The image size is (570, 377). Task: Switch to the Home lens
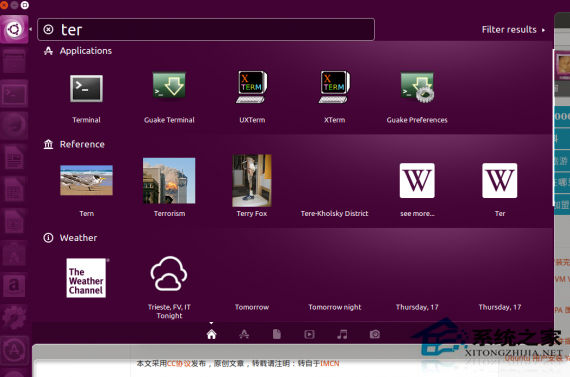[x=211, y=334]
